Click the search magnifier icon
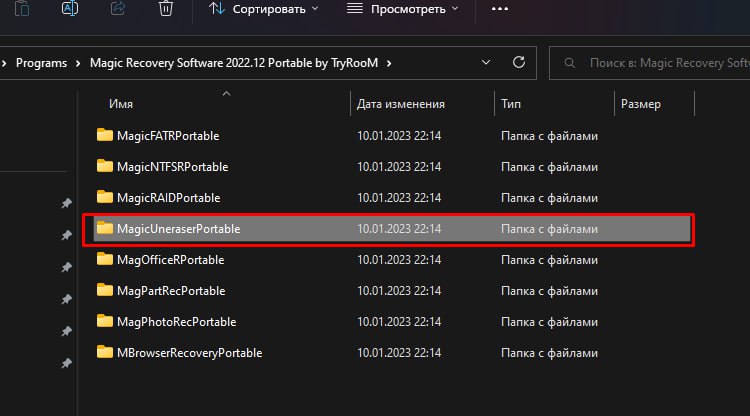 569,63
